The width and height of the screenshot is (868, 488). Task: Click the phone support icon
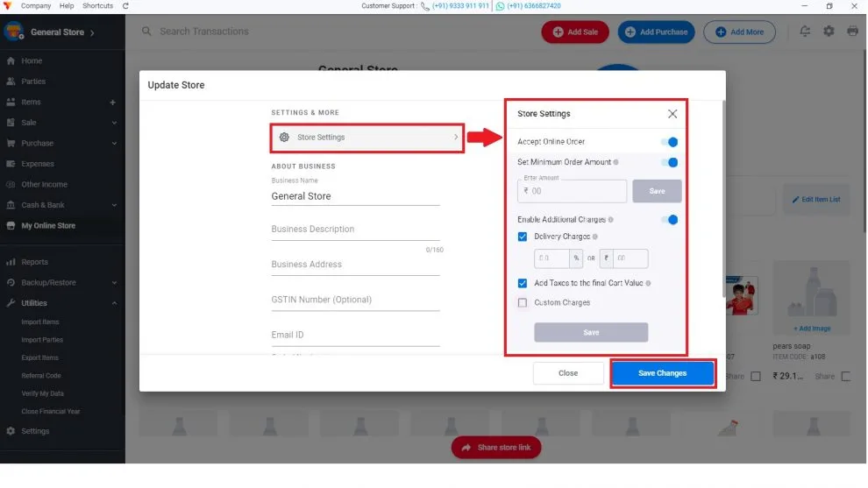(424, 6)
